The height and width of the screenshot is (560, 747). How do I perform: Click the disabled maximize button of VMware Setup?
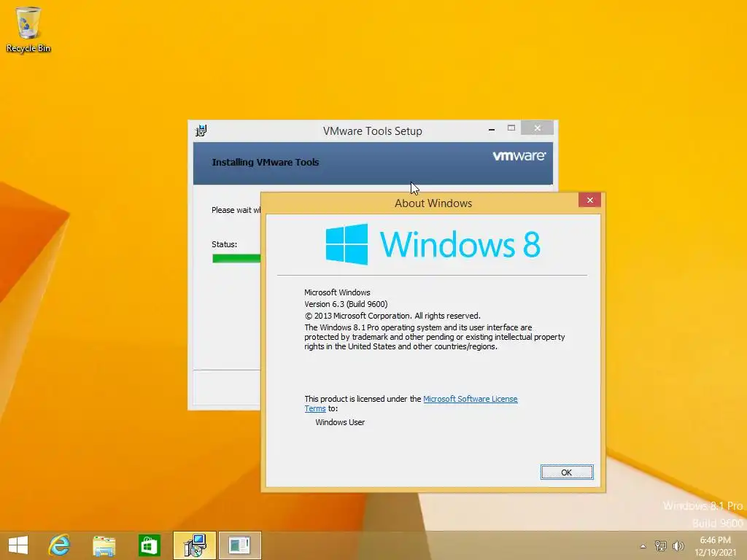511,128
